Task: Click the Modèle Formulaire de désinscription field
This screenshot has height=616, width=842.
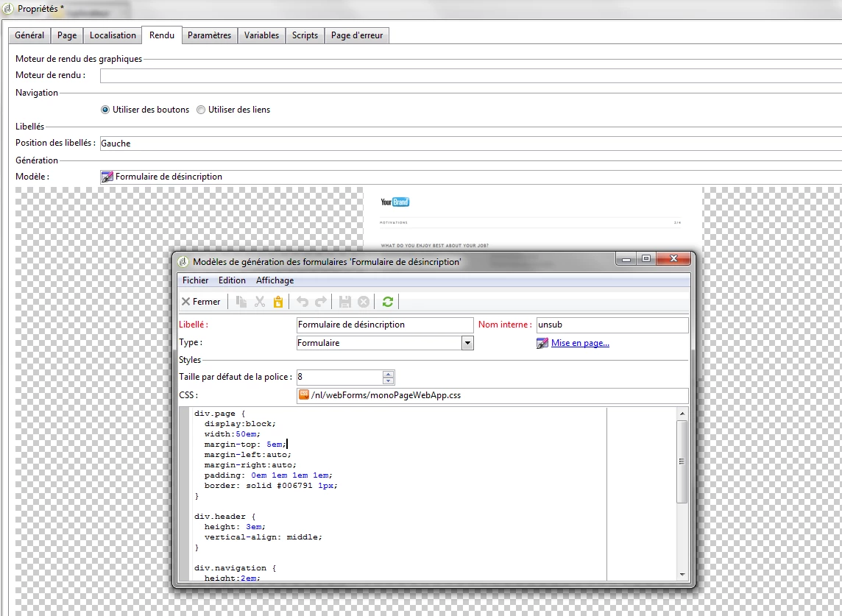Action: tap(471, 177)
